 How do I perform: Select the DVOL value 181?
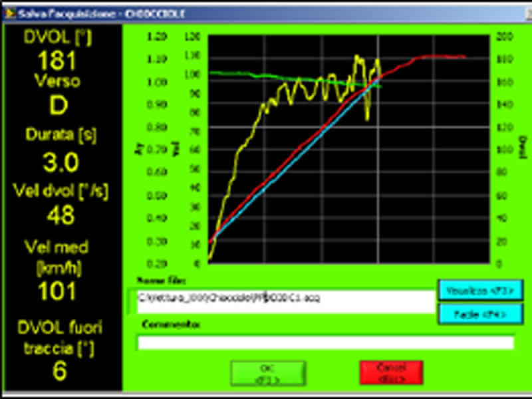tap(57, 61)
